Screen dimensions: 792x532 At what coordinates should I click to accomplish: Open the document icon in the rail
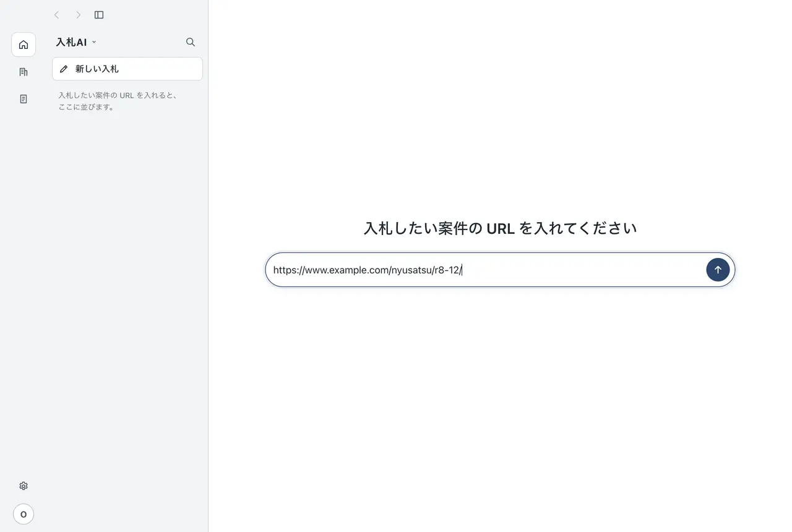[24, 99]
